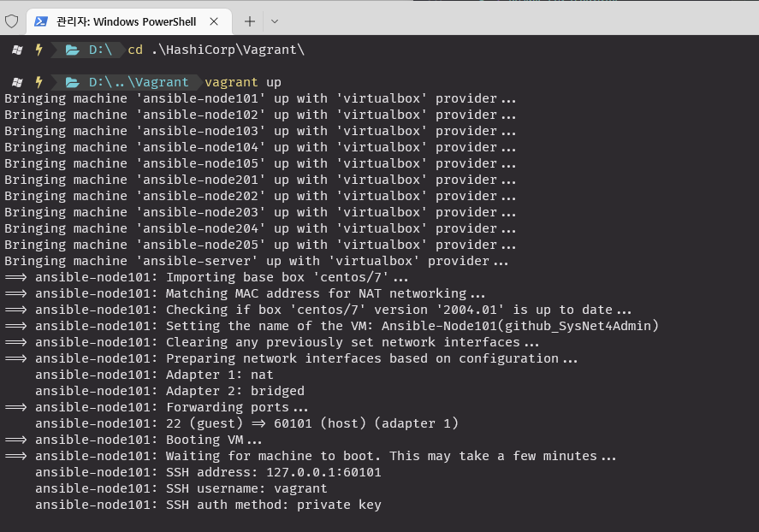Click the 'Matching MAC address for NAT networking' line
The image size is (759, 532).
tap(245, 293)
